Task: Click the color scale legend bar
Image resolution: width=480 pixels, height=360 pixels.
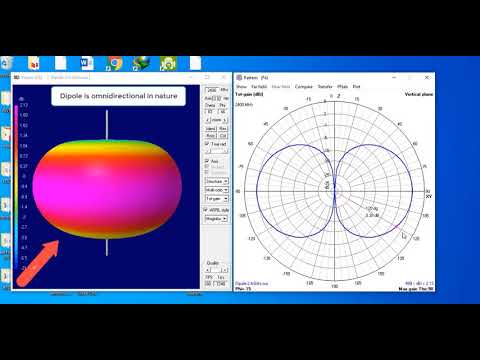Action: tap(16, 187)
